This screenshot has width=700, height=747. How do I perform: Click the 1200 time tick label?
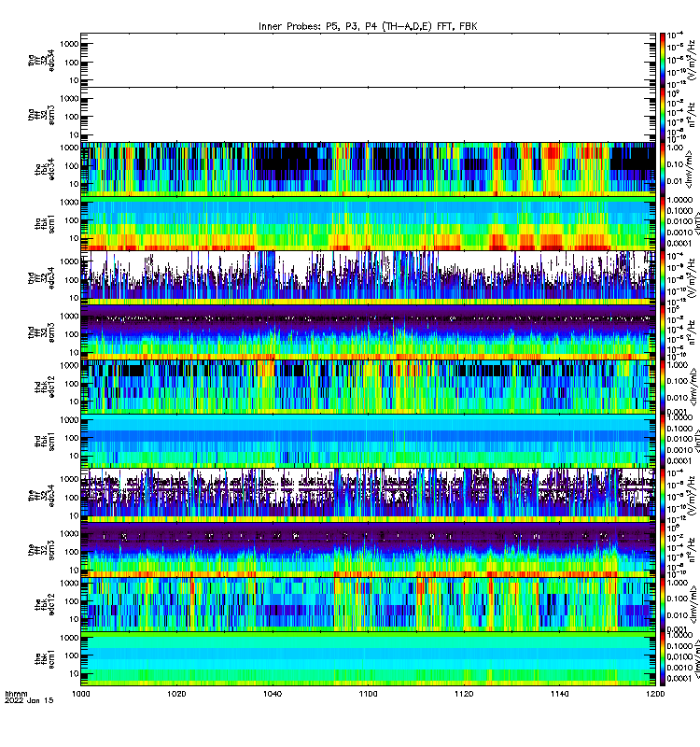pos(655,694)
